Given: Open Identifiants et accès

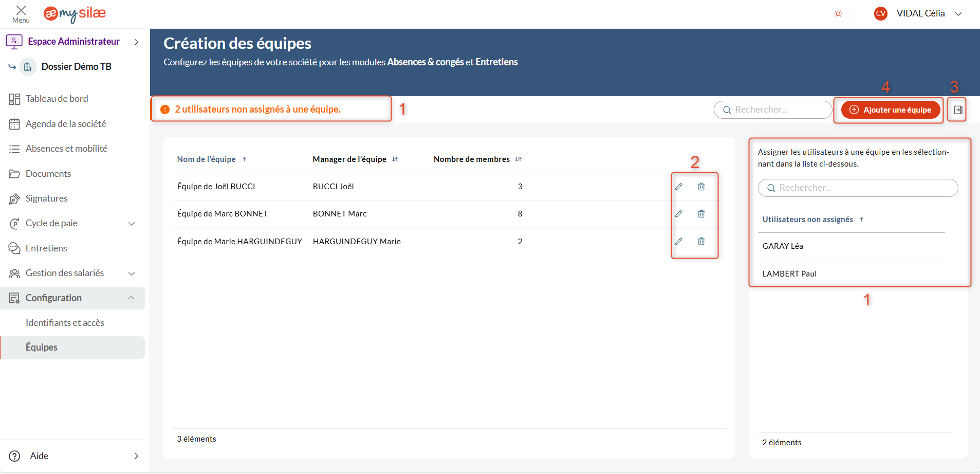Looking at the screenshot, I should pos(65,323).
